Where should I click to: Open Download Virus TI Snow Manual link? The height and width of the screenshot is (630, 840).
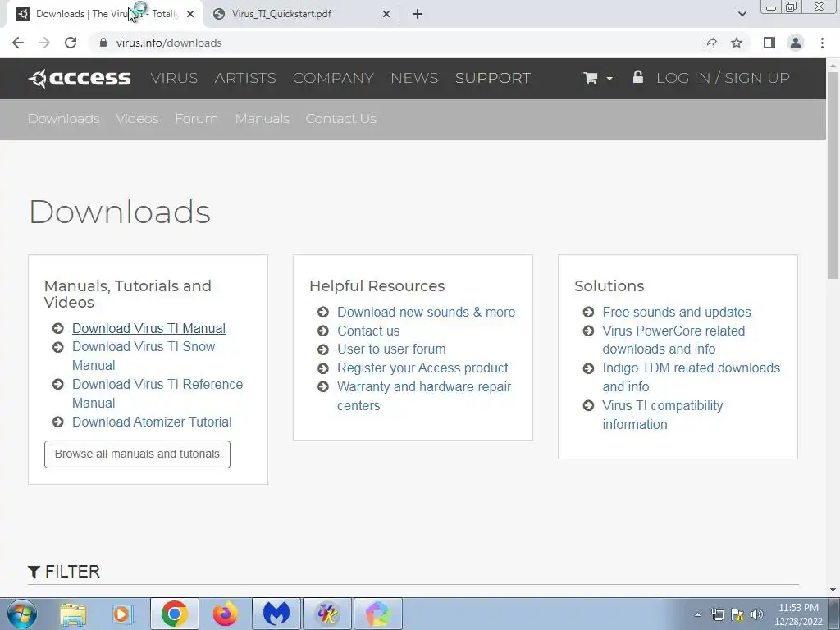144,356
